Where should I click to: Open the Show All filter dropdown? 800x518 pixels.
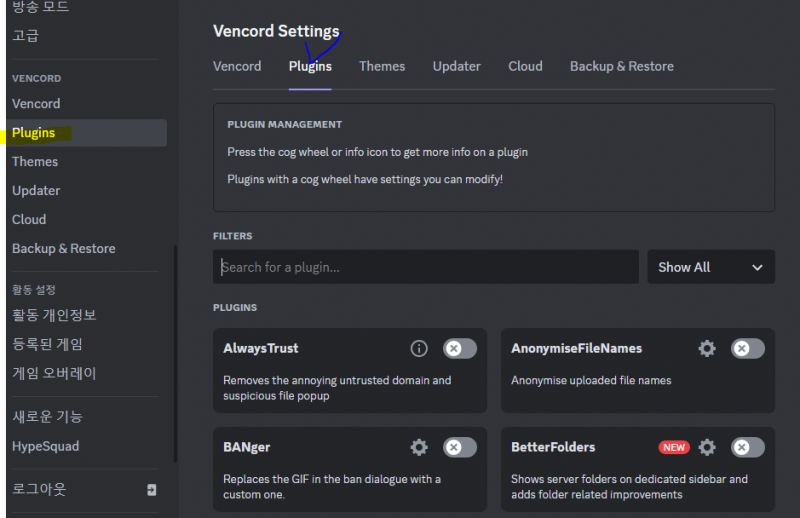tap(711, 267)
